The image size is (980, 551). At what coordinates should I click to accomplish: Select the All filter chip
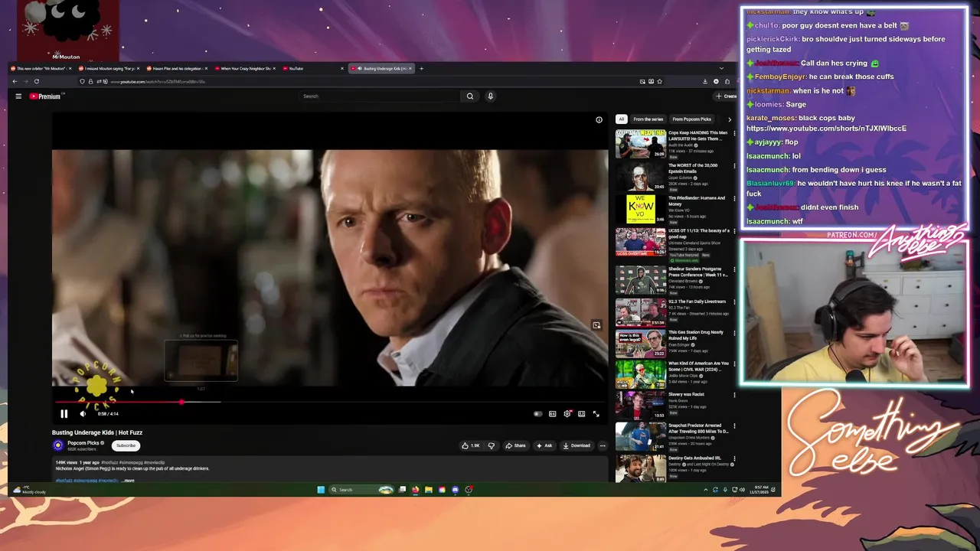(x=621, y=119)
